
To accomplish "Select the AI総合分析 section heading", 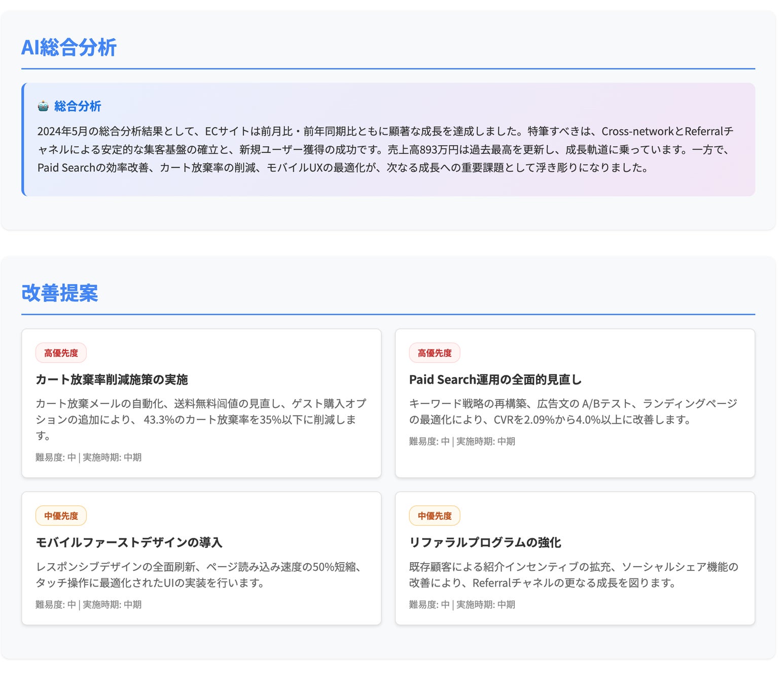I will tap(69, 47).
